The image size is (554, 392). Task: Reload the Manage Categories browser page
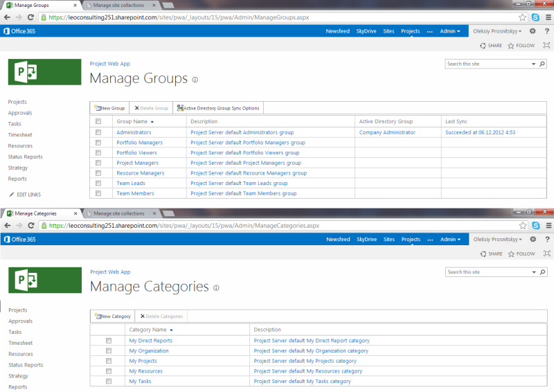(x=31, y=226)
